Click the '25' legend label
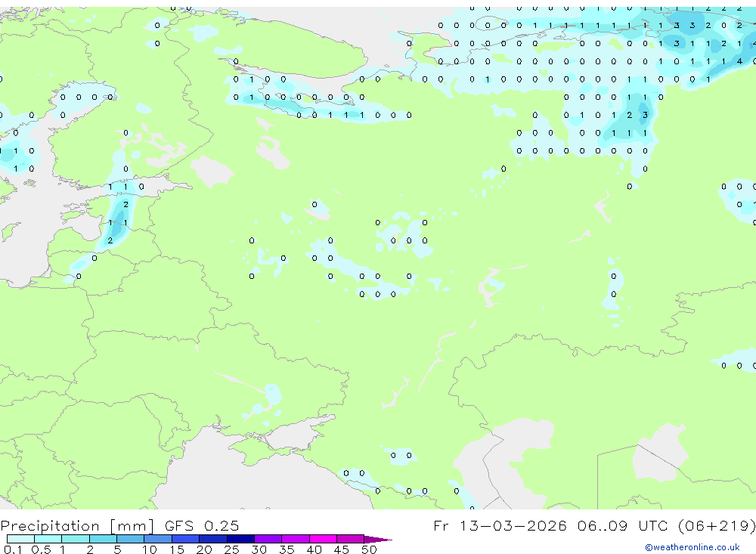 (231, 549)
